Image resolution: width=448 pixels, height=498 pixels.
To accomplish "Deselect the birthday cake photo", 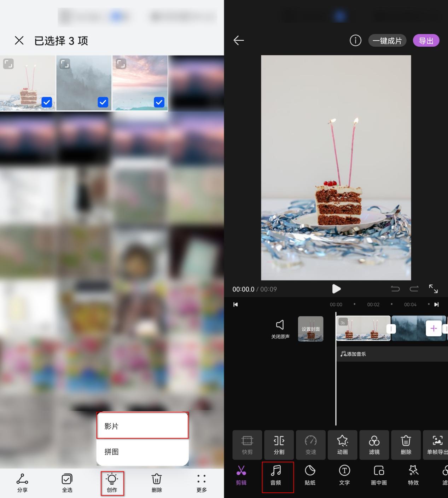I will pos(46,102).
